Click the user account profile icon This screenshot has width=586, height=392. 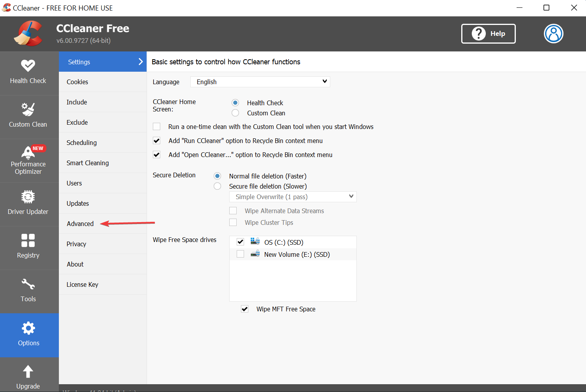coord(553,34)
